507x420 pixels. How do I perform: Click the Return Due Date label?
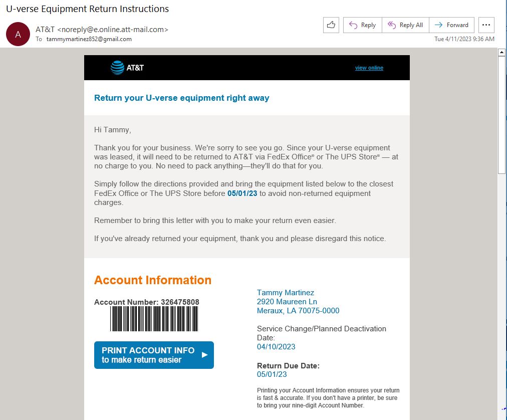(x=288, y=366)
